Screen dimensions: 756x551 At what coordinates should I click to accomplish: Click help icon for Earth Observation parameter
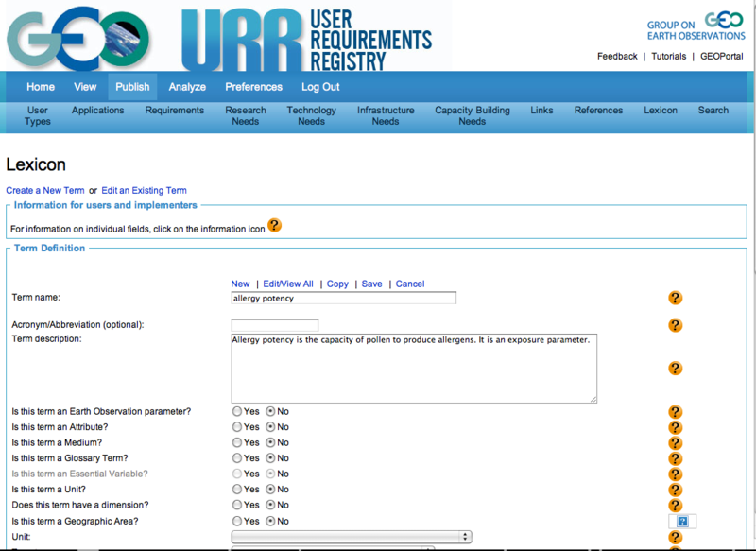point(675,412)
